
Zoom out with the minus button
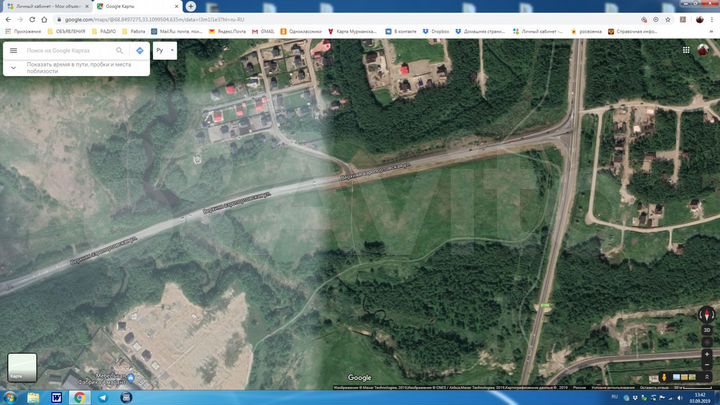click(x=707, y=365)
